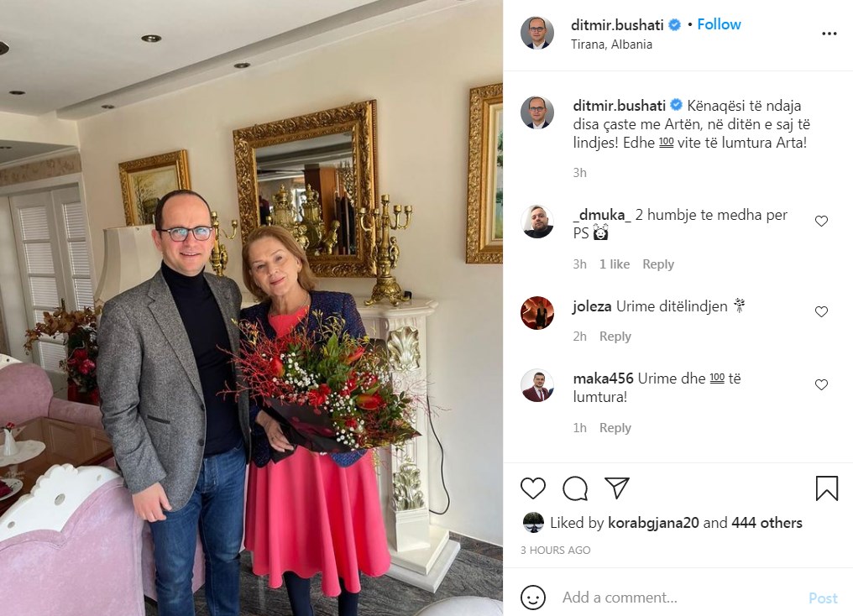Post the comment button
This screenshot has width=853, height=616.
pos(823,598)
